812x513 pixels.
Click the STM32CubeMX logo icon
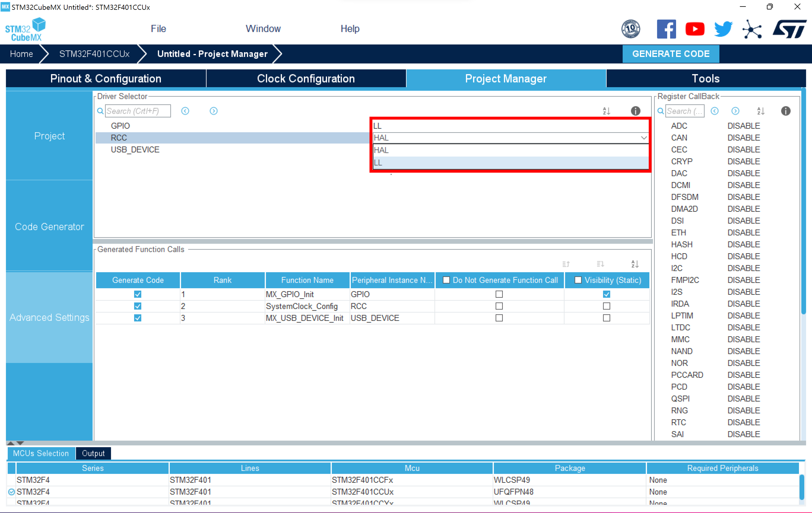click(x=26, y=29)
